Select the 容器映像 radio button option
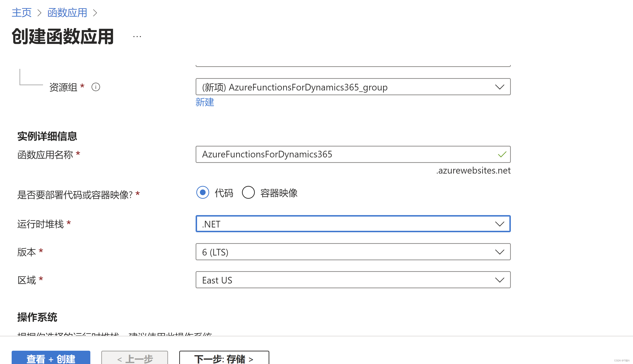Viewport: 633px width, 364px height. click(x=248, y=192)
